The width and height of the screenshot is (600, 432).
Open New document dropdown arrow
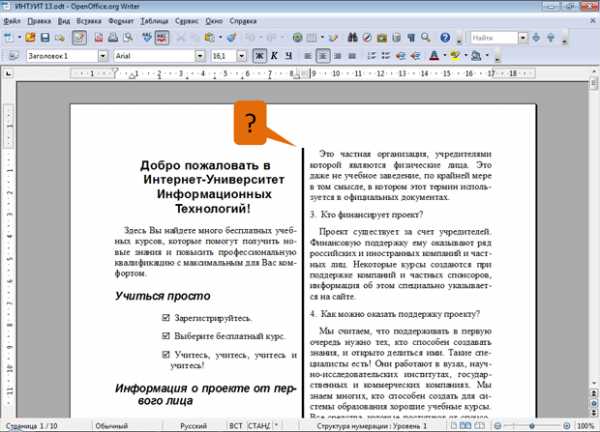click(x=20, y=37)
